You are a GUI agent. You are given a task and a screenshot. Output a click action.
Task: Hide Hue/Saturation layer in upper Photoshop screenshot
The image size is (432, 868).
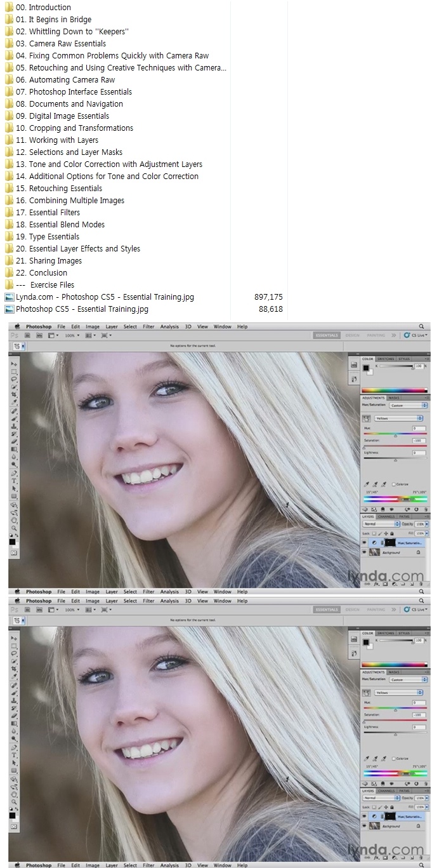(364, 542)
